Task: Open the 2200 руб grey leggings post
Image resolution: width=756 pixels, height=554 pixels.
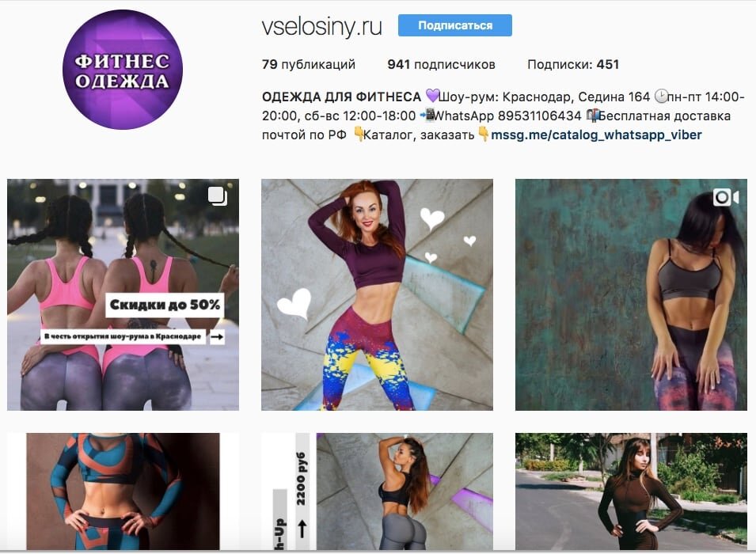Action: pyautogui.click(x=377, y=491)
